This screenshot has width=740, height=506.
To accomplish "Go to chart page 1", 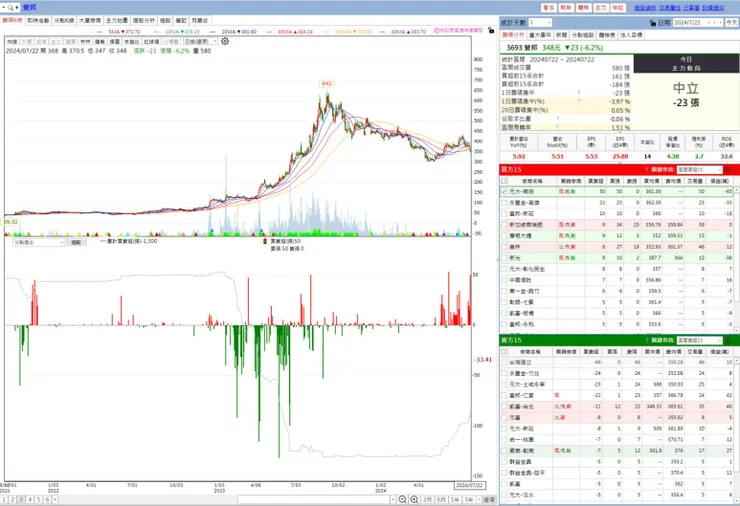I will pos(4,499).
